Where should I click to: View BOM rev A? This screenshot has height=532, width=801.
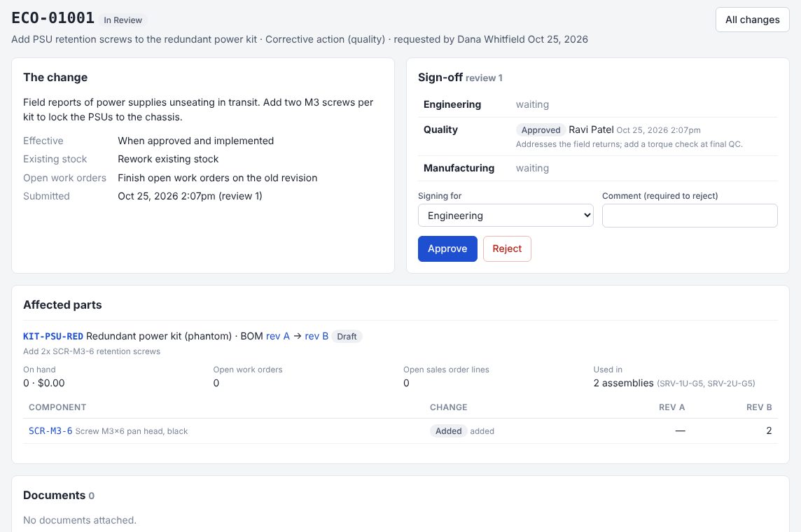(278, 337)
